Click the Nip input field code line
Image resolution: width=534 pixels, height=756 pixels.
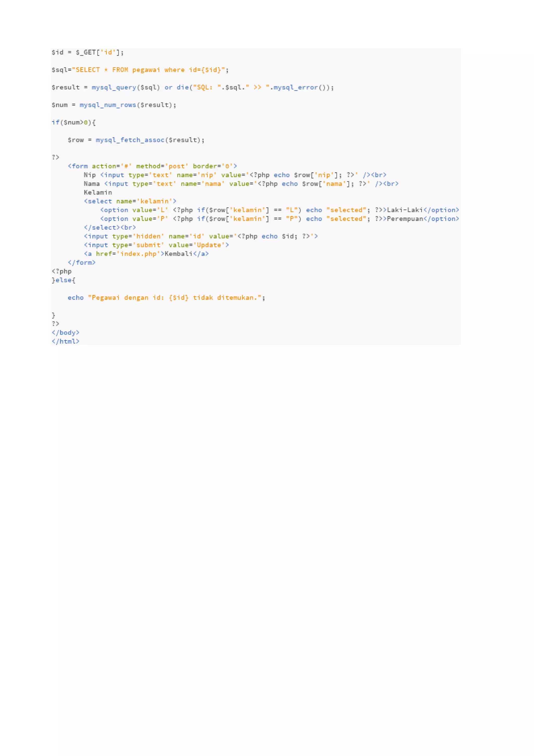pyautogui.click(x=235, y=175)
